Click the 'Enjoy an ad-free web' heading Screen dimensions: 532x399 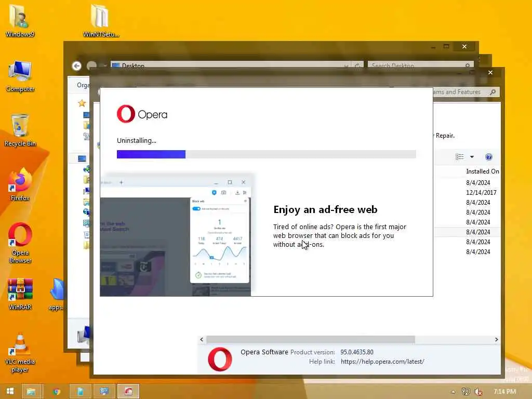pyautogui.click(x=325, y=209)
